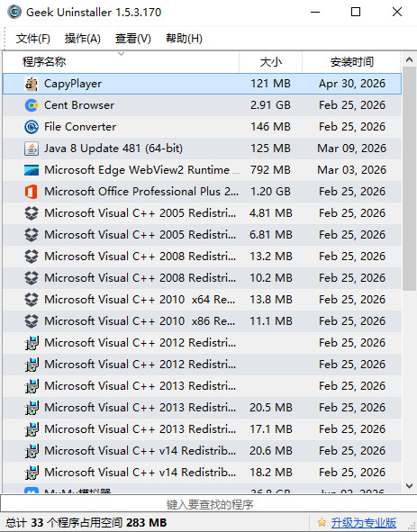
Task: Sort programs by 大小 column header
Action: (270, 62)
